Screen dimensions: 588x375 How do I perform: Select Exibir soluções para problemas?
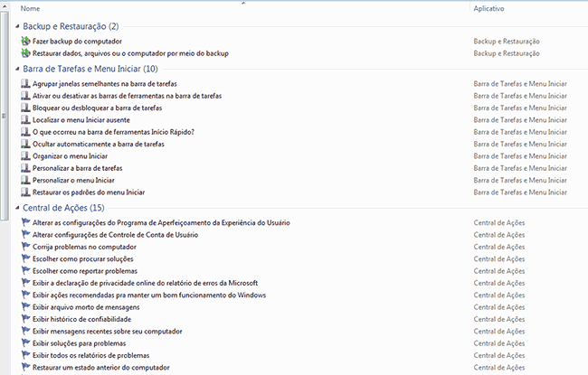pos(79,343)
